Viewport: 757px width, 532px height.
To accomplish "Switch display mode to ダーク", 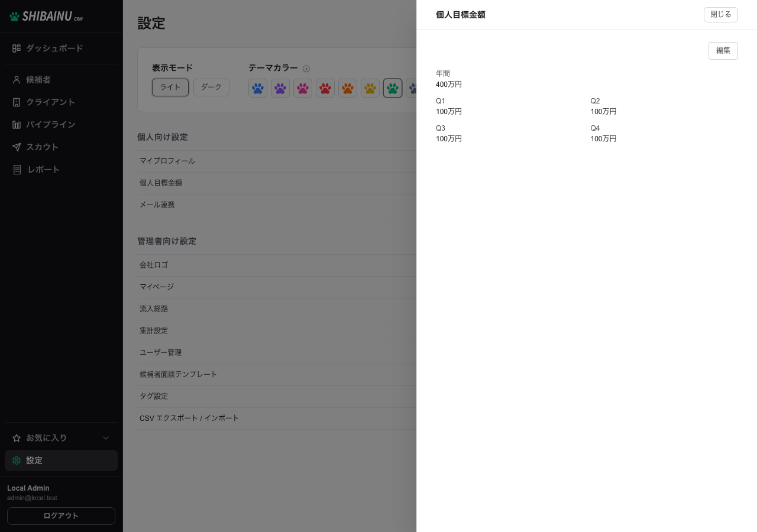I will [211, 87].
